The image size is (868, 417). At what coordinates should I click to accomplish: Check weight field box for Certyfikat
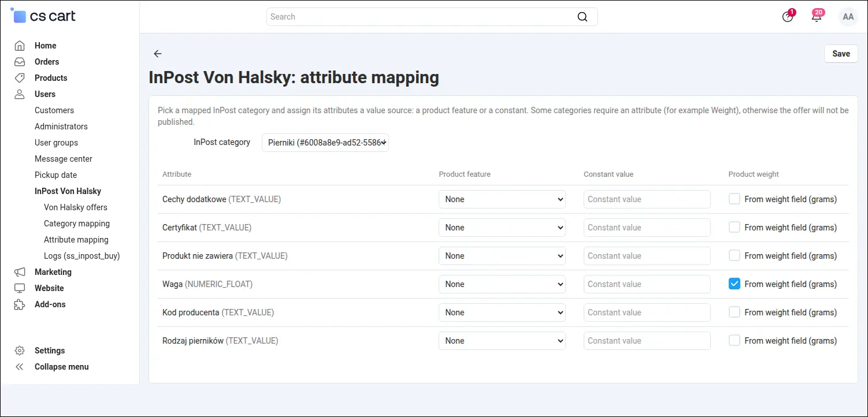[735, 228]
